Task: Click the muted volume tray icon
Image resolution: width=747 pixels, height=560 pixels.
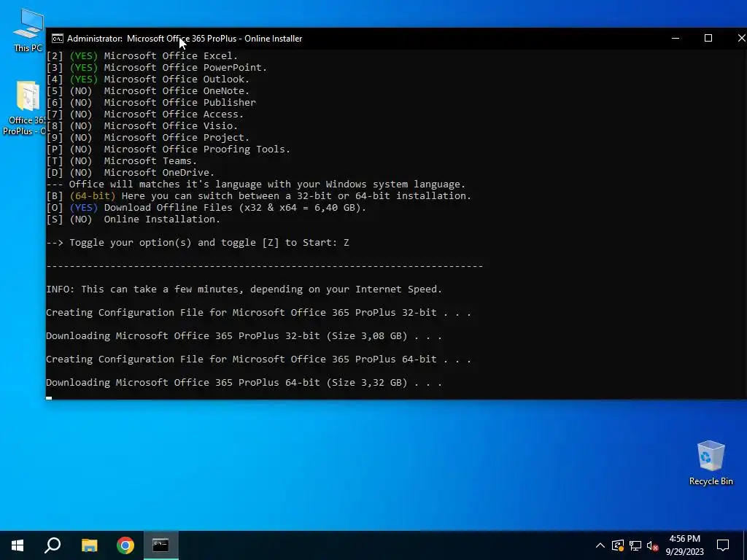Action: (x=653, y=545)
